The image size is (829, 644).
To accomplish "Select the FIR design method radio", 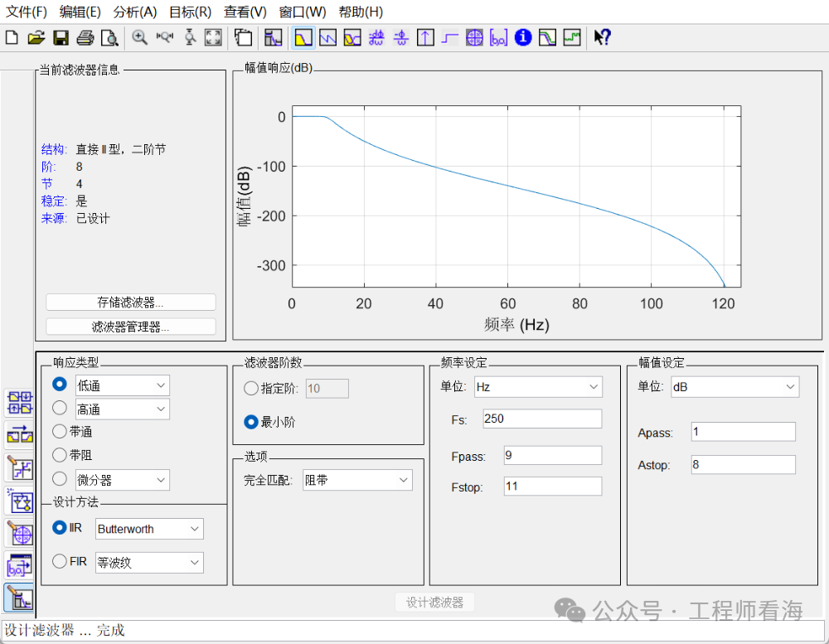I will pos(59,561).
